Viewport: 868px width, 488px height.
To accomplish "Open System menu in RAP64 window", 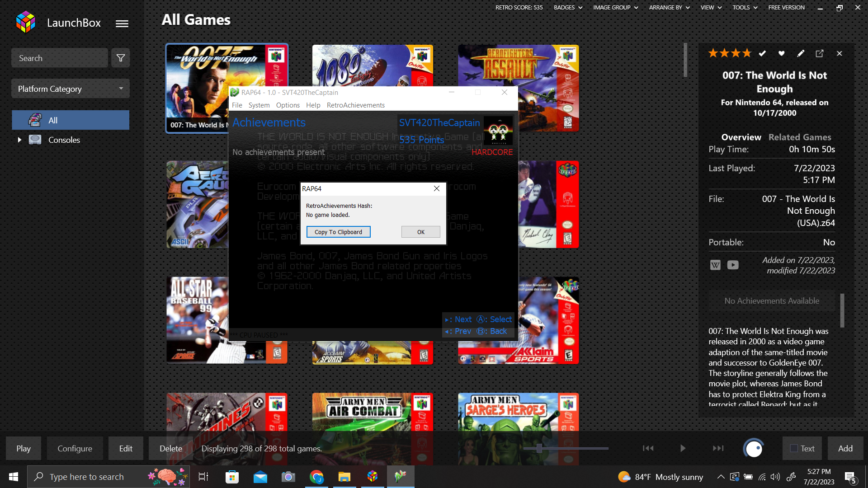I will coord(259,105).
